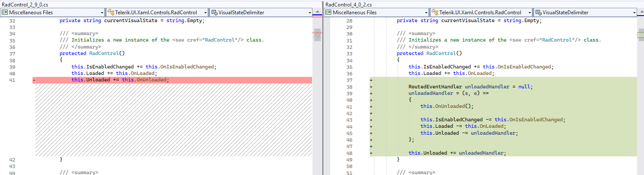This screenshot has width=644, height=175.
Task: Click the minus marker on deleted line 41
Action: tap(34, 80)
